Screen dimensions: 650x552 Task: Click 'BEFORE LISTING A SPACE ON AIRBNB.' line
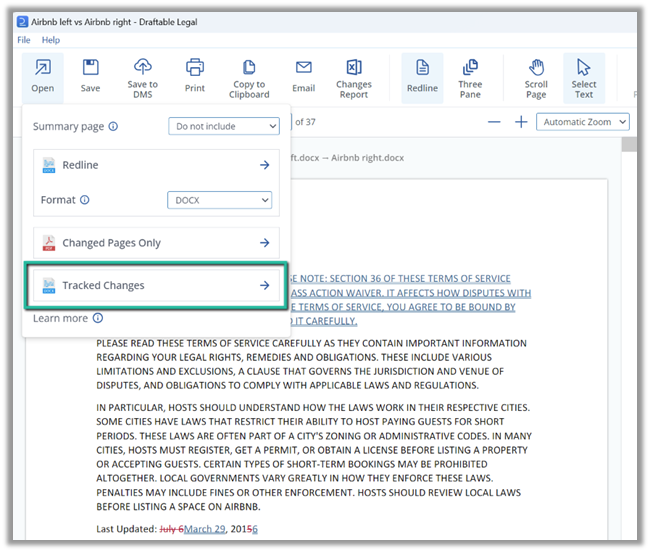178,506
